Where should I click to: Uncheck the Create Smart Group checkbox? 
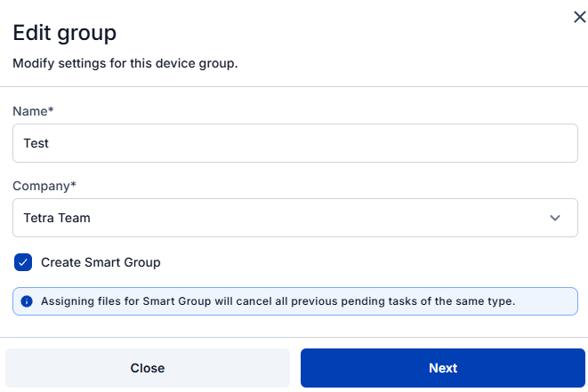click(23, 262)
